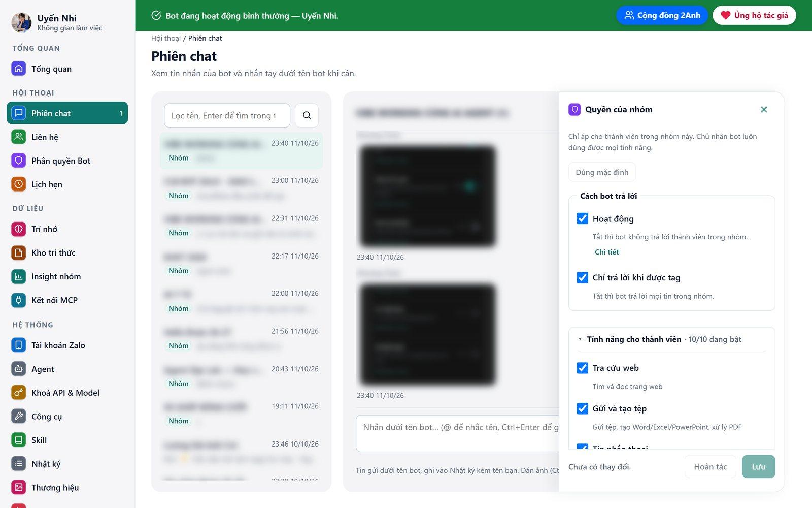Open Trí nhớ brain icon
Viewport: 812px width, 508px height.
tap(19, 229)
